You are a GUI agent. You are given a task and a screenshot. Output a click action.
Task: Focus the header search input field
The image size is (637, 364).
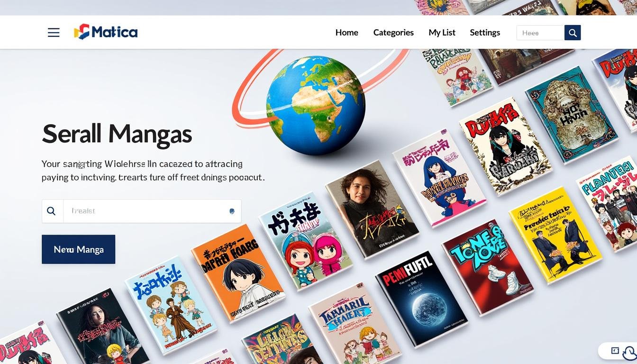(540, 33)
